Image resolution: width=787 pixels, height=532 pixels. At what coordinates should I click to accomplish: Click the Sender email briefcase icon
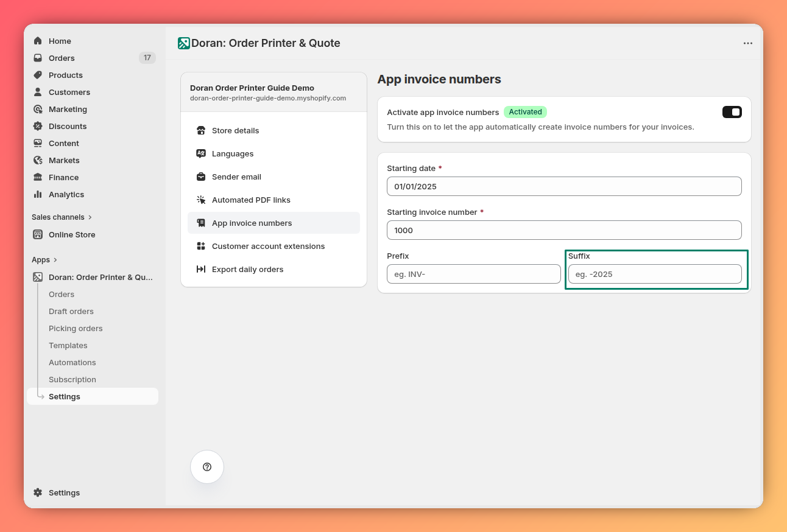point(201,177)
